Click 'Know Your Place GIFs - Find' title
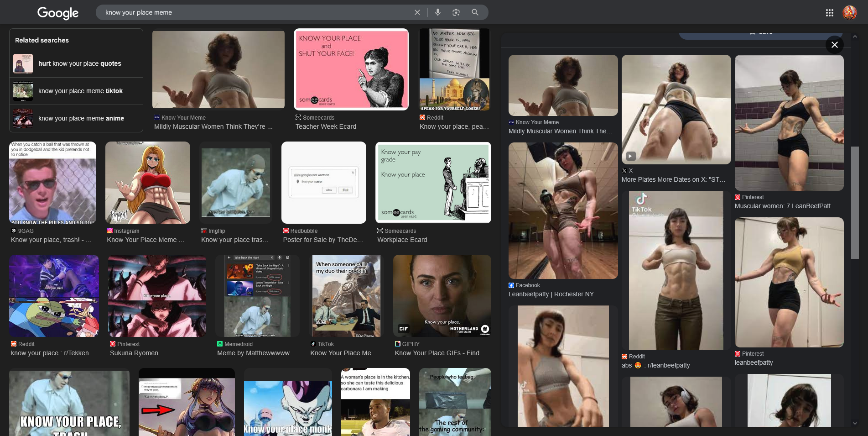The image size is (868, 436). (441, 353)
